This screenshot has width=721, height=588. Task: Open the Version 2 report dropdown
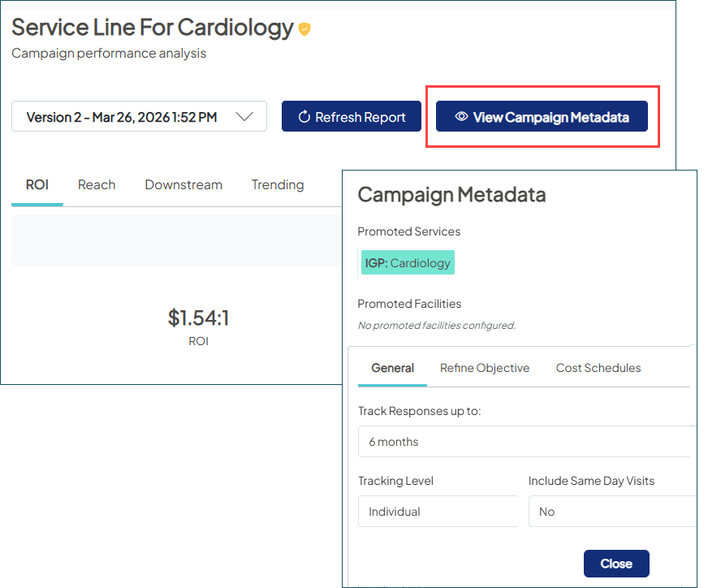(138, 116)
